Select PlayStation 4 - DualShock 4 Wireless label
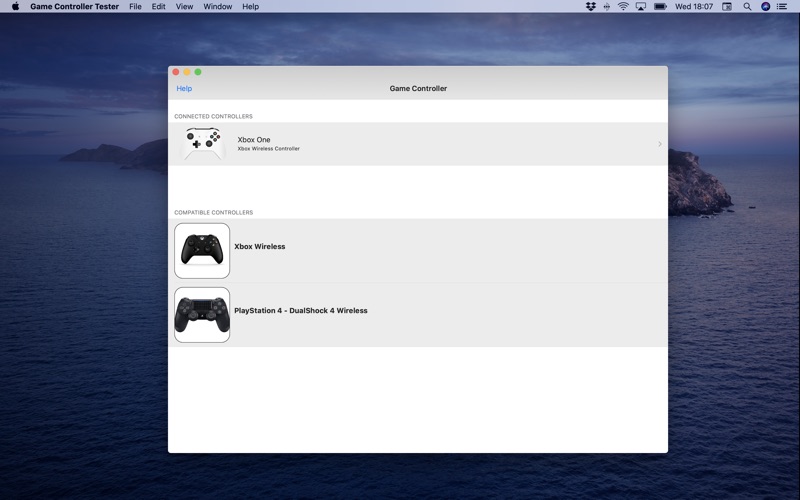 (301, 310)
